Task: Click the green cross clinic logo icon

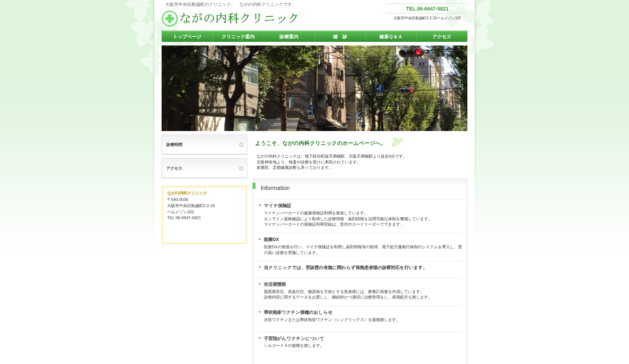Action: click(x=169, y=19)
